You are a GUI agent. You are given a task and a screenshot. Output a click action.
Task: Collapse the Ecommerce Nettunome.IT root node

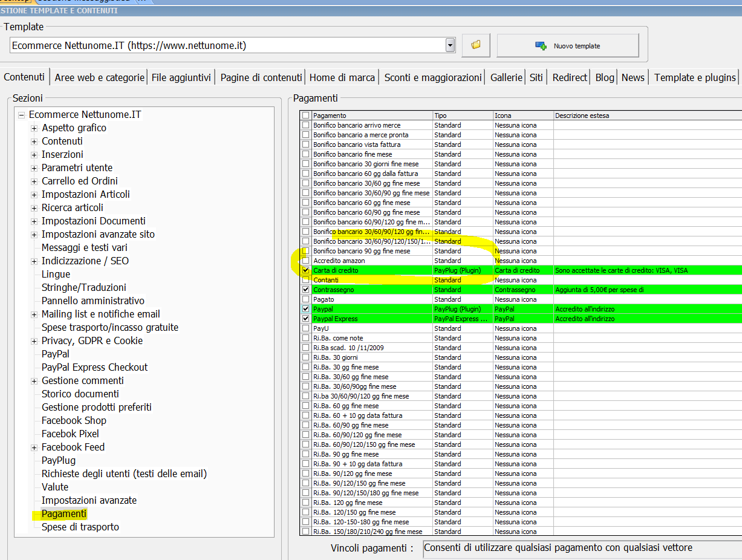[21, 115]
